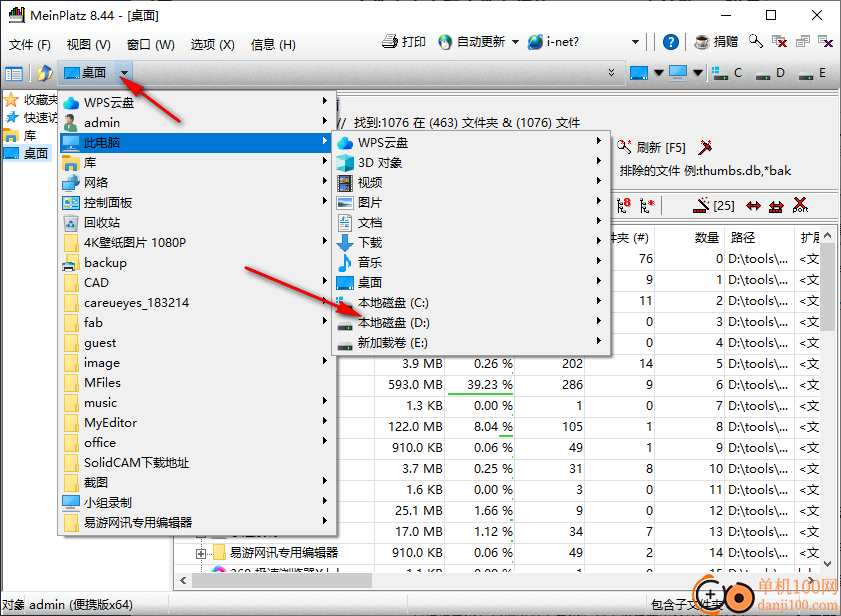Open the auto-update (自动更新) globe button
841x616 pixels.
pos(445,42)
